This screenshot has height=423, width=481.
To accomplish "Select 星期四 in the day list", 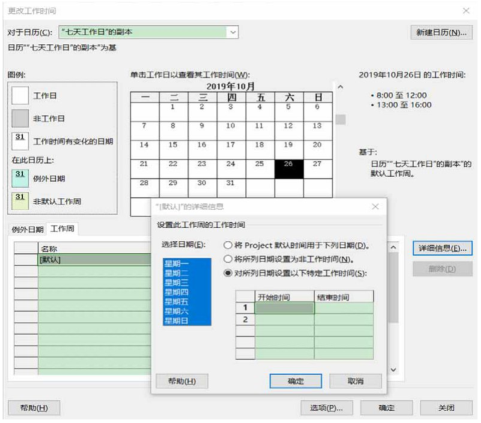I will pyautogui.click(x=187, y=292).
